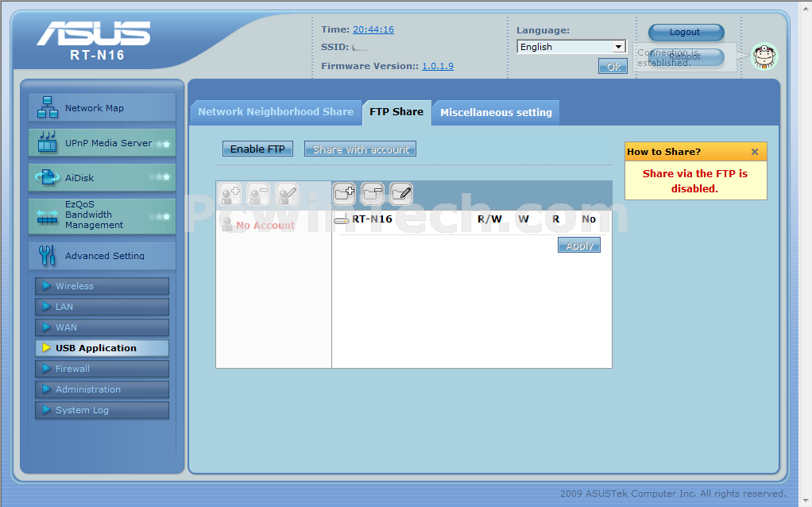This screenshot has width=812, height=507.
Task: Expand the System Log menu
Action: click(x=102, y=410)
